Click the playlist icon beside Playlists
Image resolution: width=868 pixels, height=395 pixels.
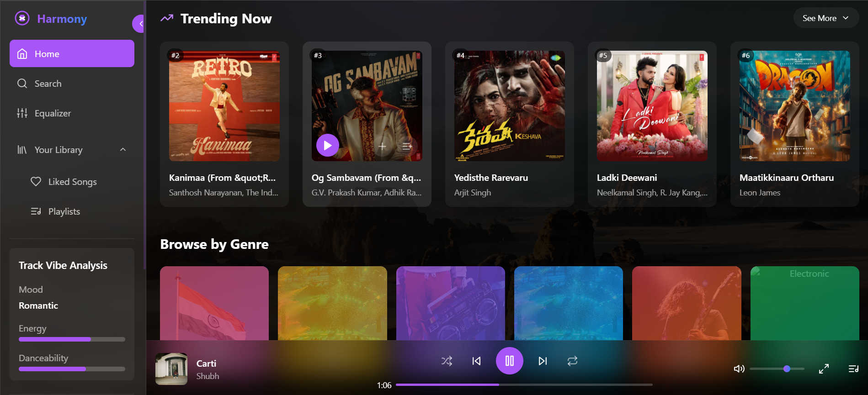(x=36, y=211)
